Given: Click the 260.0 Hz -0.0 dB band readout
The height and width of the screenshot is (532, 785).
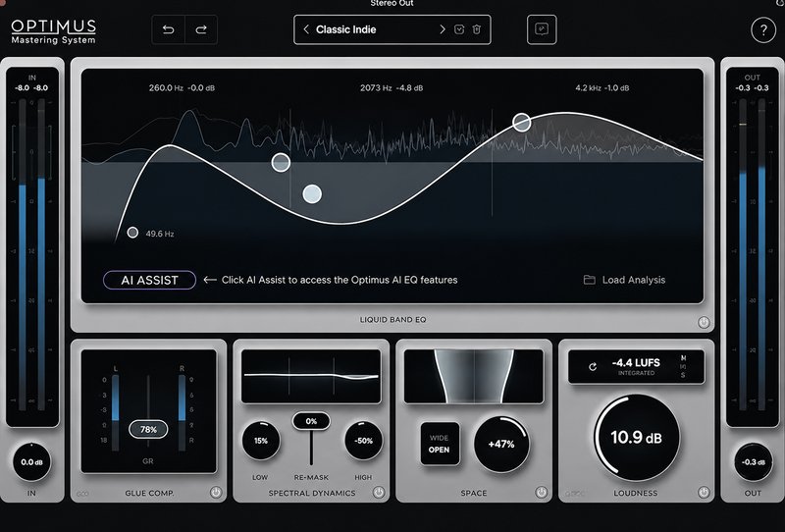Looking at the screenshot, I should 182,87.
